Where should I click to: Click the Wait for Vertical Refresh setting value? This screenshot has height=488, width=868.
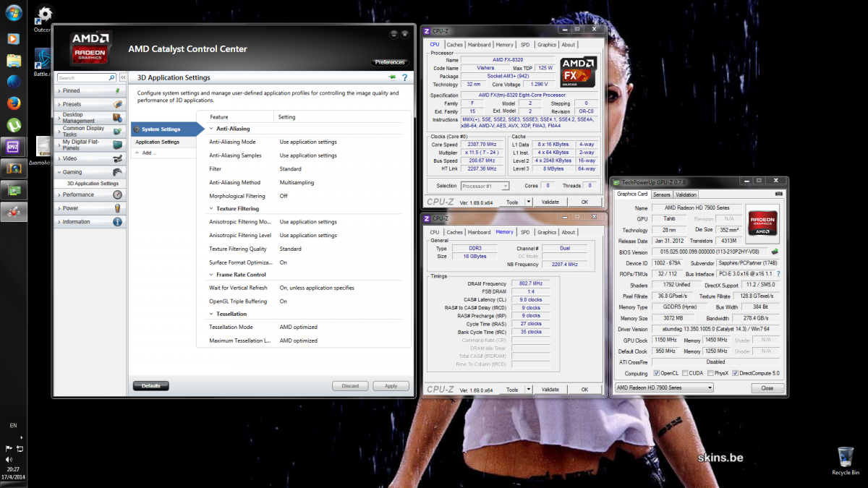coord(317,288)
